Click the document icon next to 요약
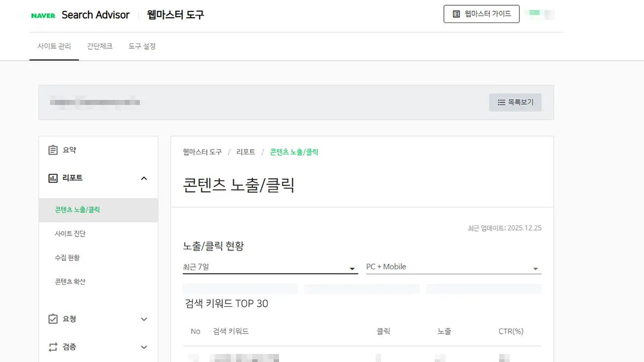The height and width of the screenshot is (362, 644). click(52, 150)
